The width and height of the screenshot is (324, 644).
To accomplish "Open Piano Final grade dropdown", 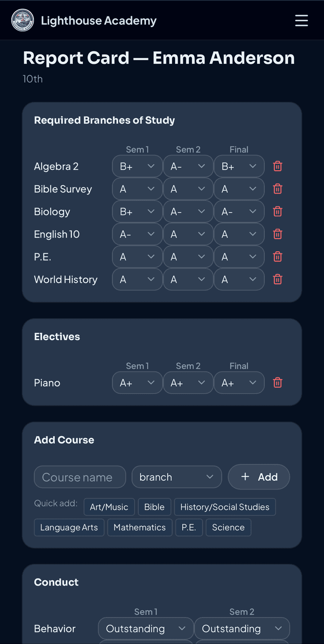I will click(x=239, y=383).
